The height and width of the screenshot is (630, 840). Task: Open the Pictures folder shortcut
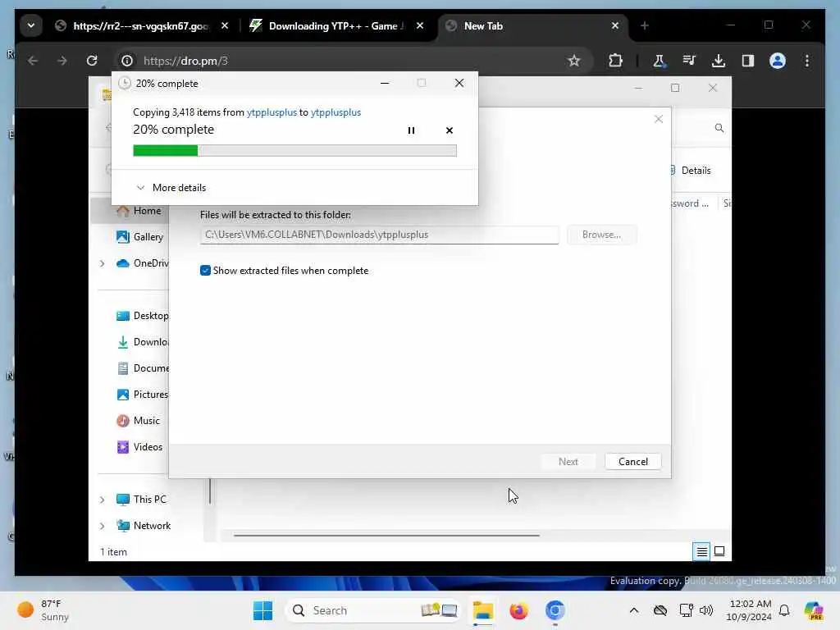[x=142, y=395]
